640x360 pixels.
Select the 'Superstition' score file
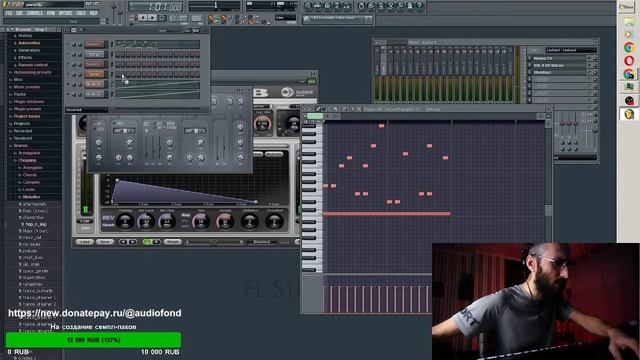(x=33, y=278)
